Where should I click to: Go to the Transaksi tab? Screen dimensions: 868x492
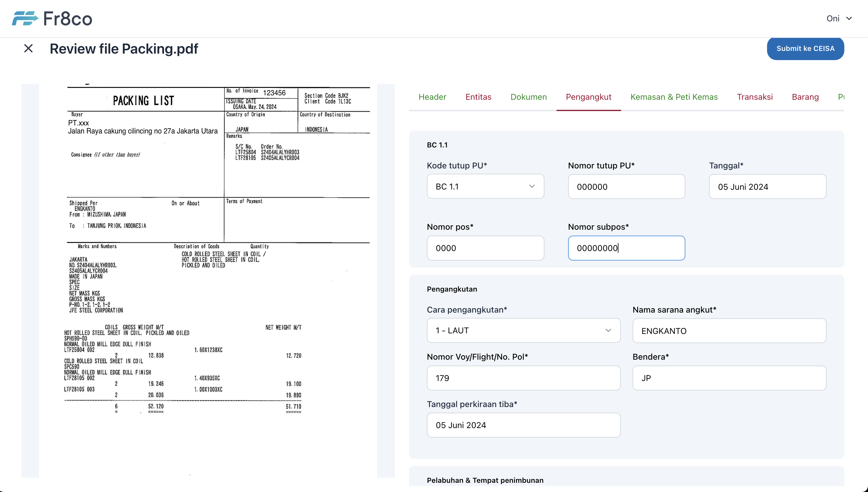(x=755, y=97)
